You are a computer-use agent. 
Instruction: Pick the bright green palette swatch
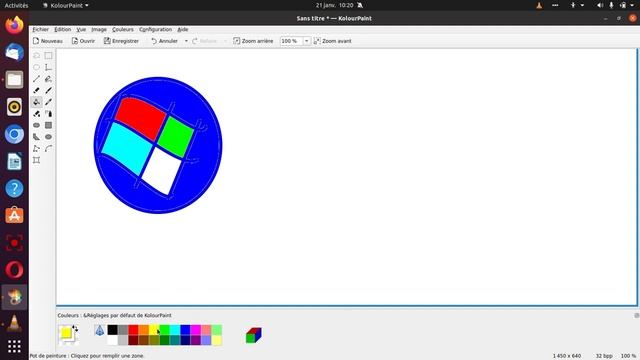pos(164,330)
